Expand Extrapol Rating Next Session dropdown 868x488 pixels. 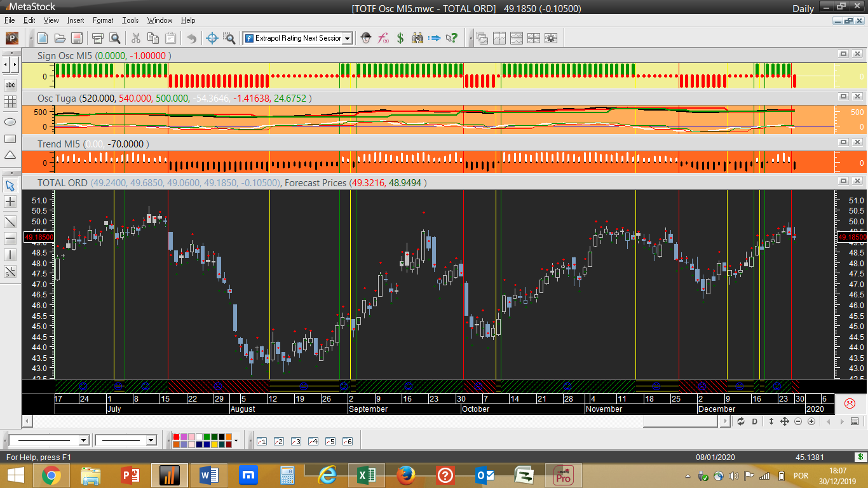[x=347, y=38]
